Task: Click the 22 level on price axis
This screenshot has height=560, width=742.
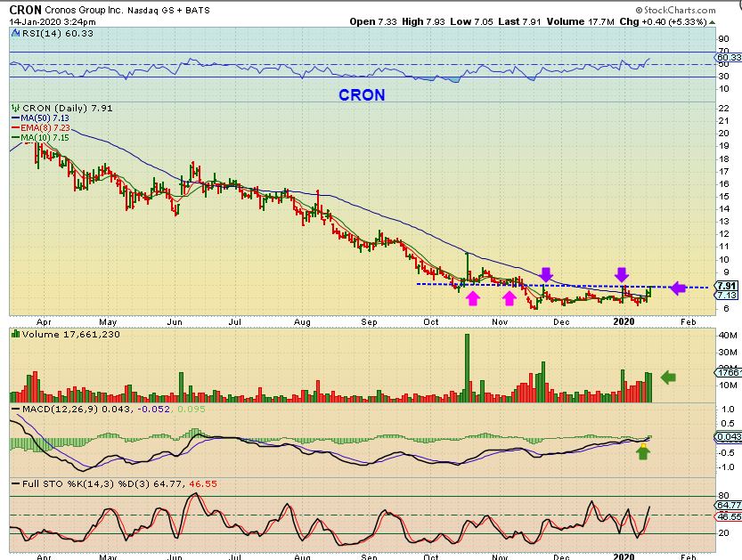Action: point(724,109)
